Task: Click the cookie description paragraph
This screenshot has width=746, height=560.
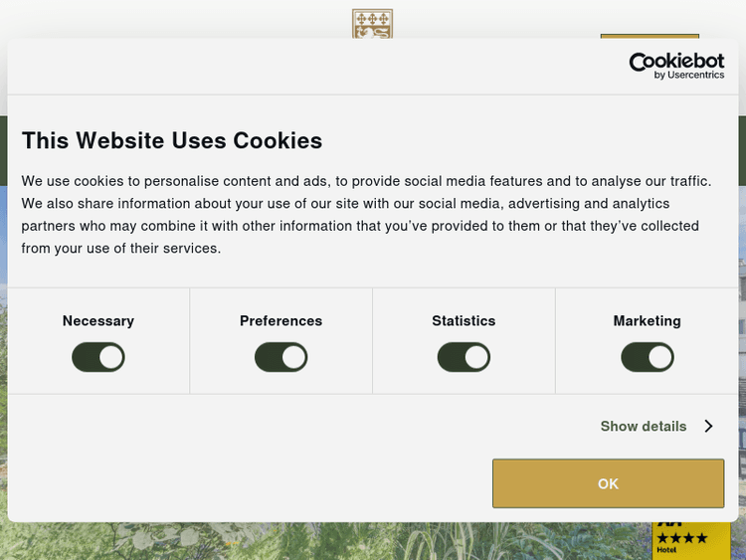Action: tap(367, 214)
